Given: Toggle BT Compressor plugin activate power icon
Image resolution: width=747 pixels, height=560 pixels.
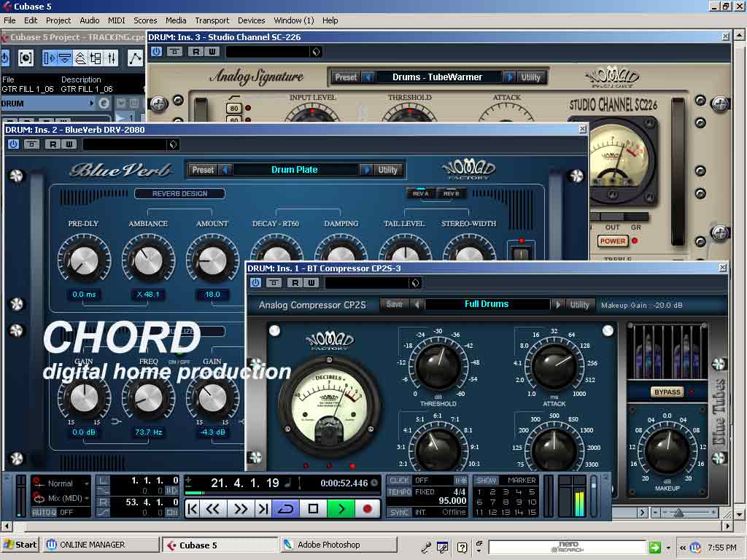Looking at the screenshot, I should [255, 283].
